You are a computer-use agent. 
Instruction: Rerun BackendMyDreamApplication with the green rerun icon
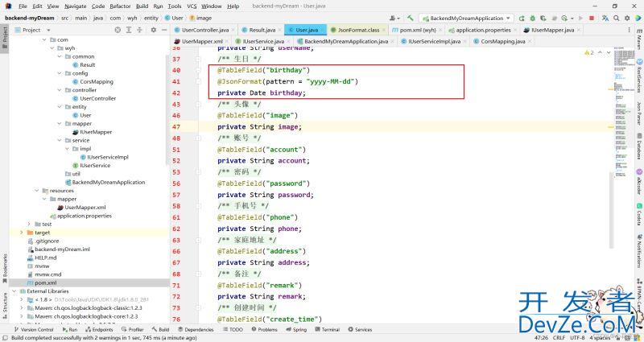[522, 18]
